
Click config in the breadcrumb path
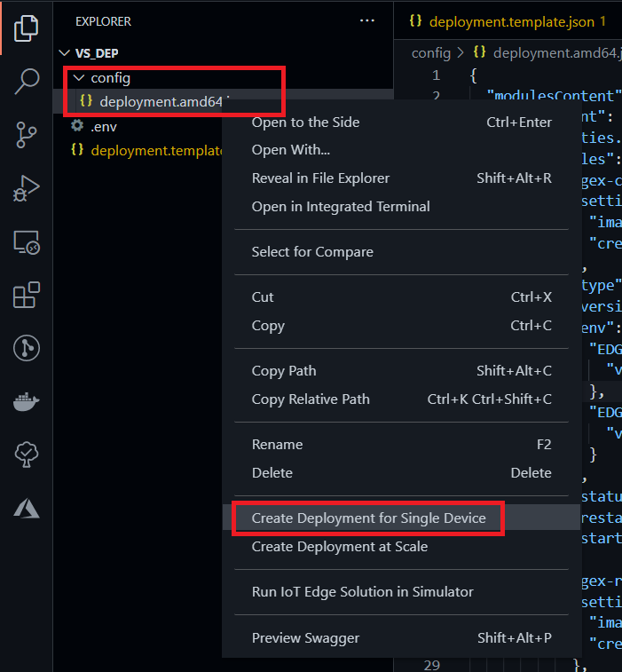pyautogui.click(x=431, y=52)
